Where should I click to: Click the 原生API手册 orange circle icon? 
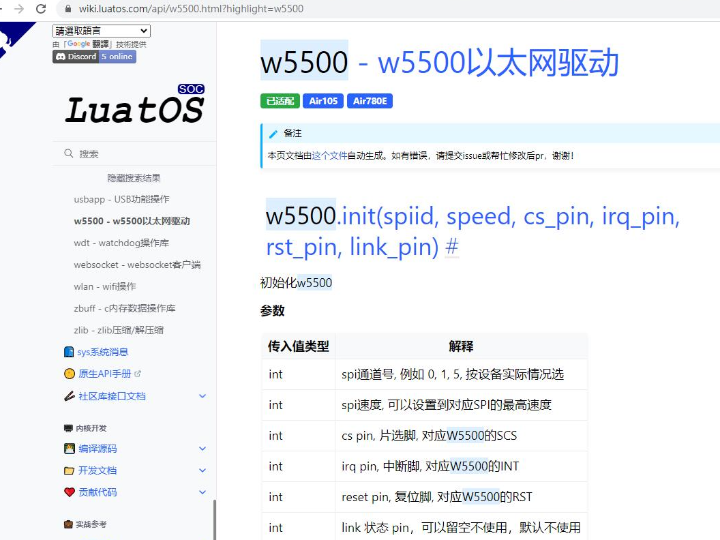[x=69, y=374]
